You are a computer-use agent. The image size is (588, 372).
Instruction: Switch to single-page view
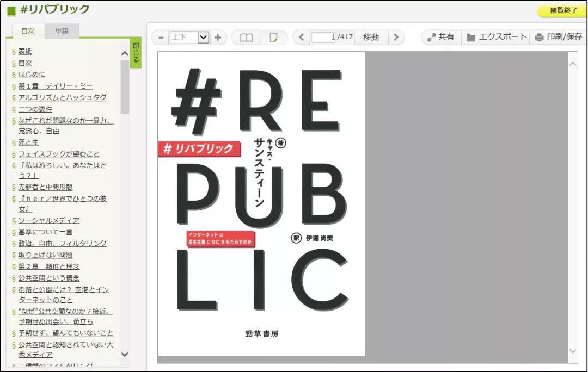pos(273,38)
